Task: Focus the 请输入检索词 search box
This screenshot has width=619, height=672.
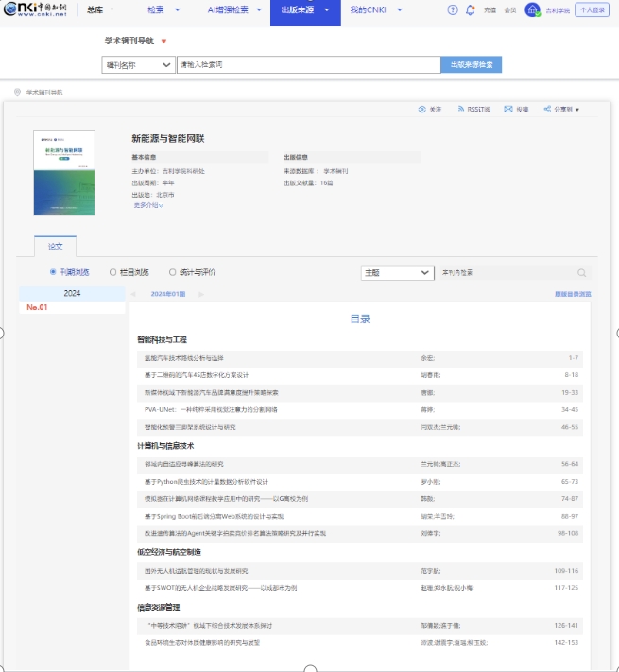Action: pyautogui.click(x=308, y=64)
